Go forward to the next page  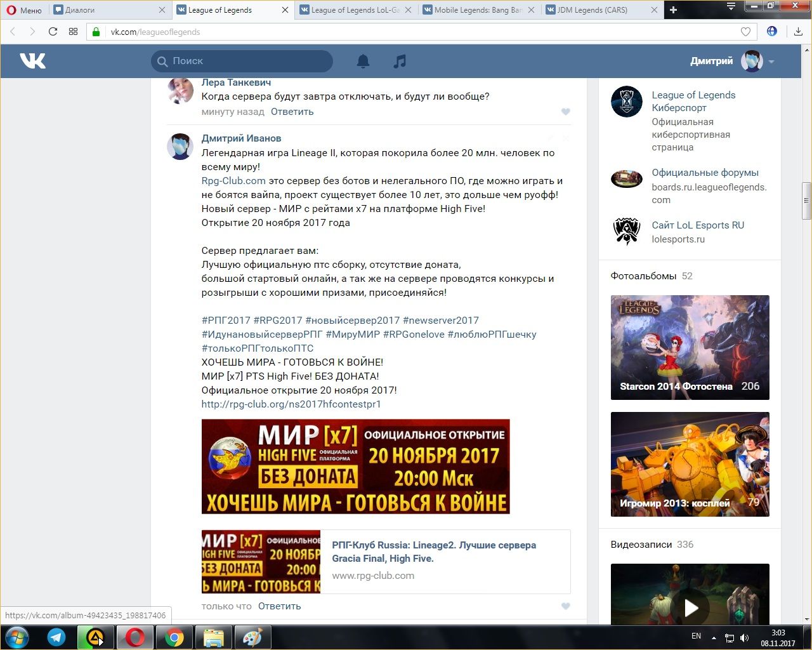click(32, 32)
